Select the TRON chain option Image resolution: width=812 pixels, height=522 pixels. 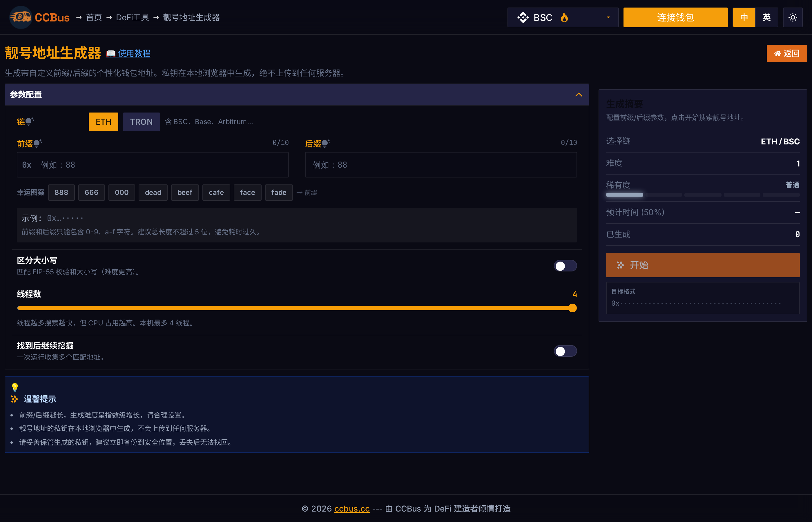(141, 122)
